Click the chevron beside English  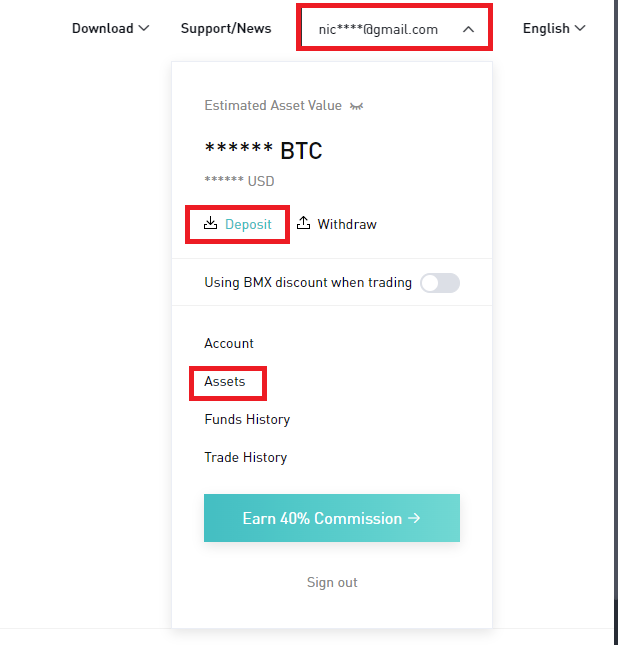click(580, 28)
